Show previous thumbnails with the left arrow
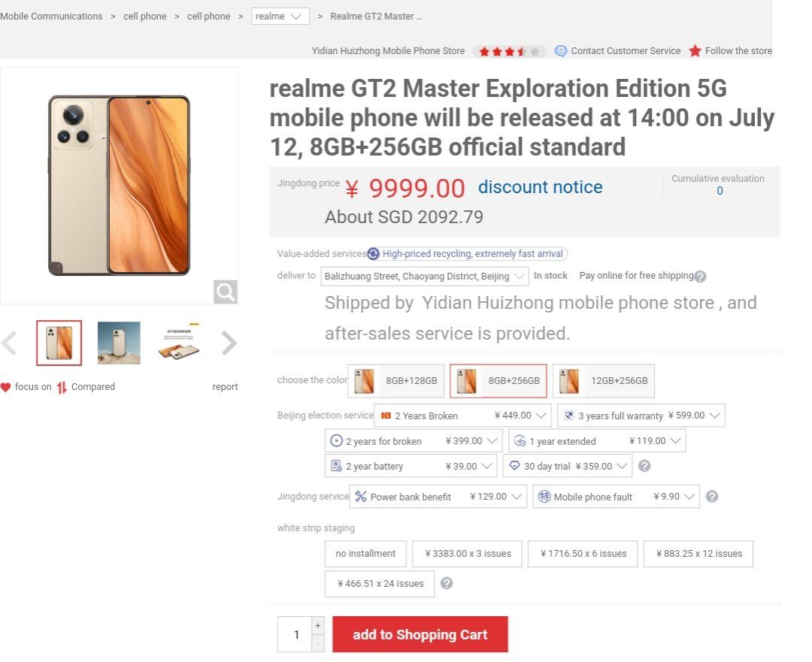Screen dimensions: 812x662 point(9,343)
